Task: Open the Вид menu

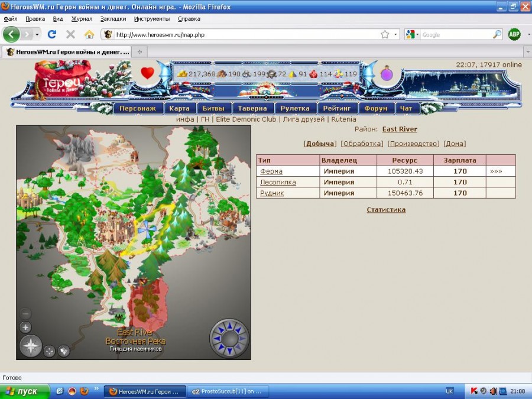Action: click(x=58, y=19)
